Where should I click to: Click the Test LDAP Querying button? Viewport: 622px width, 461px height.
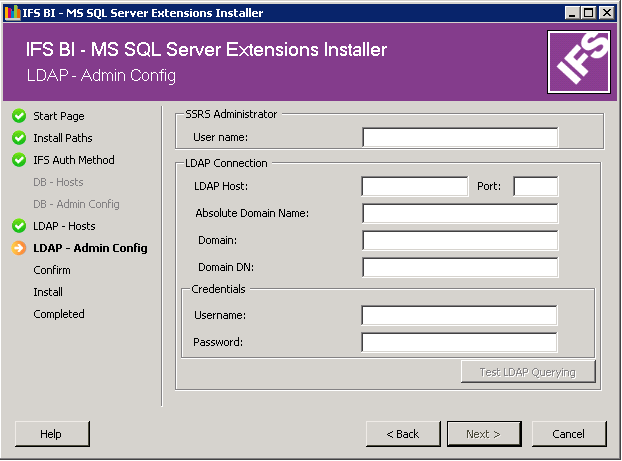click(528, 372)
